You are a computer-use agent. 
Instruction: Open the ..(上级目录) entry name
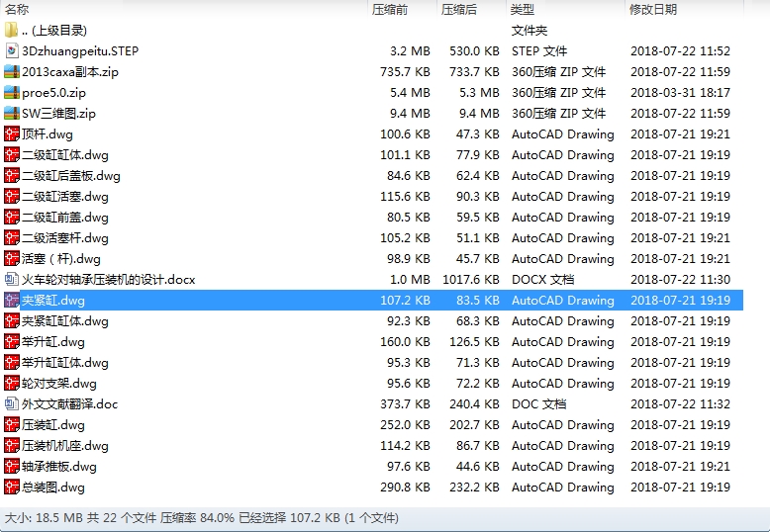pyautogui.click(x=54, y=31)
